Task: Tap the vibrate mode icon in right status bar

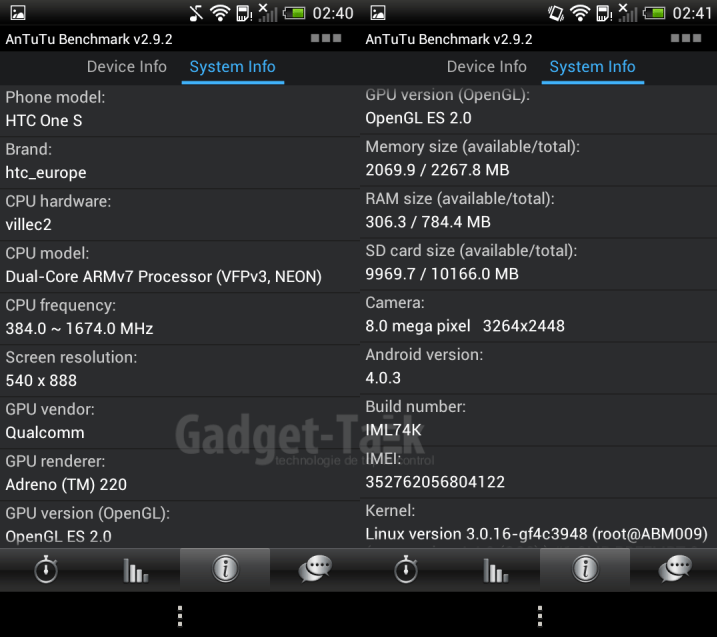Action: pyautogui.click(x=556, y=13)
